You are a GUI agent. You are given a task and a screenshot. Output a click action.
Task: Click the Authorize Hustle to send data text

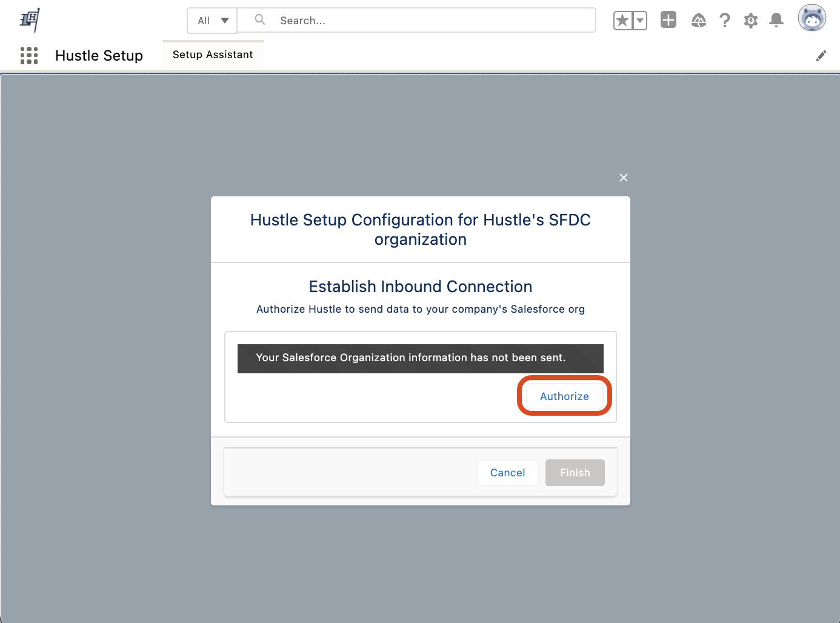(x=421, y=309)
